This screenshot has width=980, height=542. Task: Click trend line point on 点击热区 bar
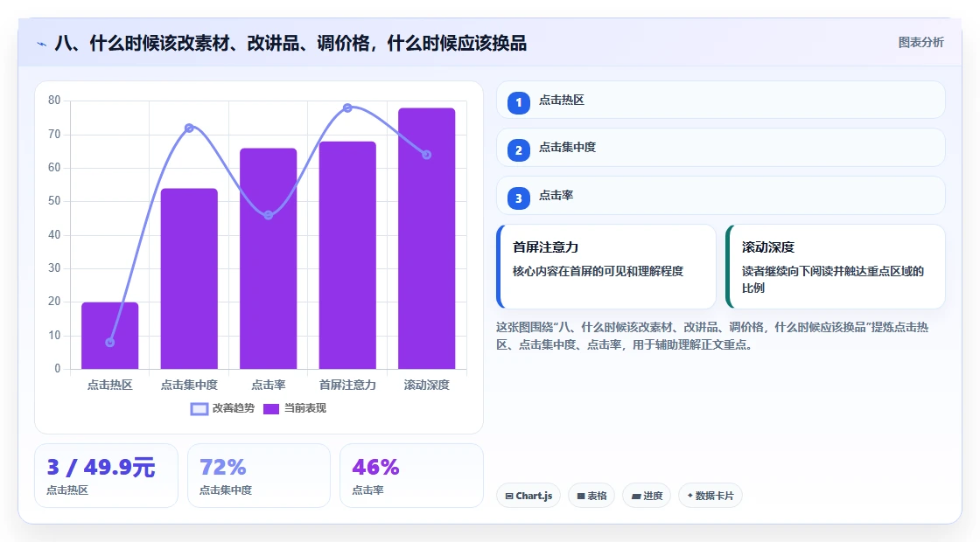[110, 342]
